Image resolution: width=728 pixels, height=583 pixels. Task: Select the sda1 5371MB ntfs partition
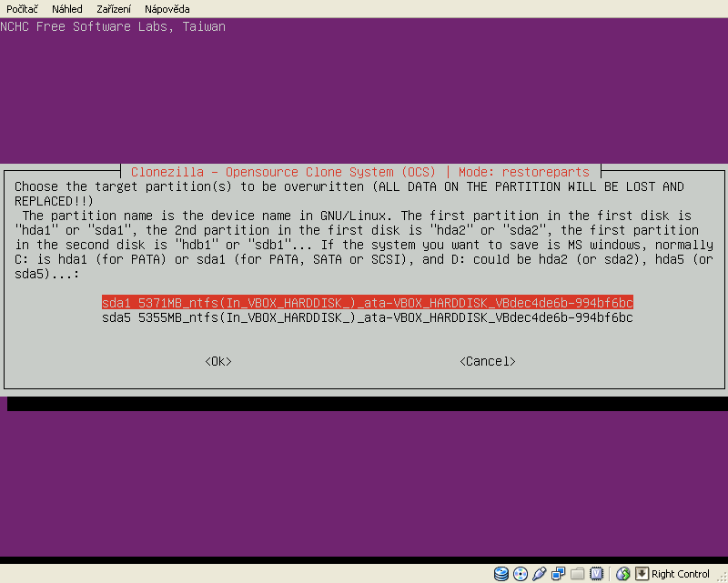tap(367, 302)
